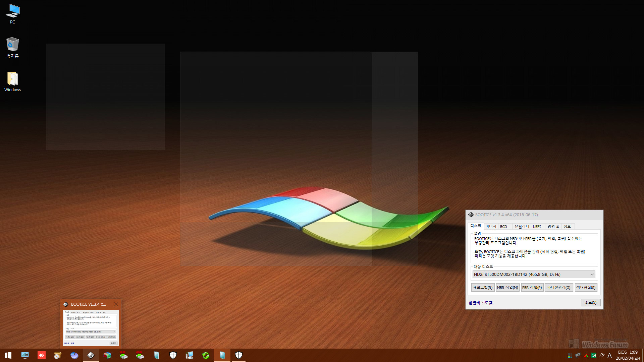Open 섹터편집(S) sector editor

click(x=586, y=288)
